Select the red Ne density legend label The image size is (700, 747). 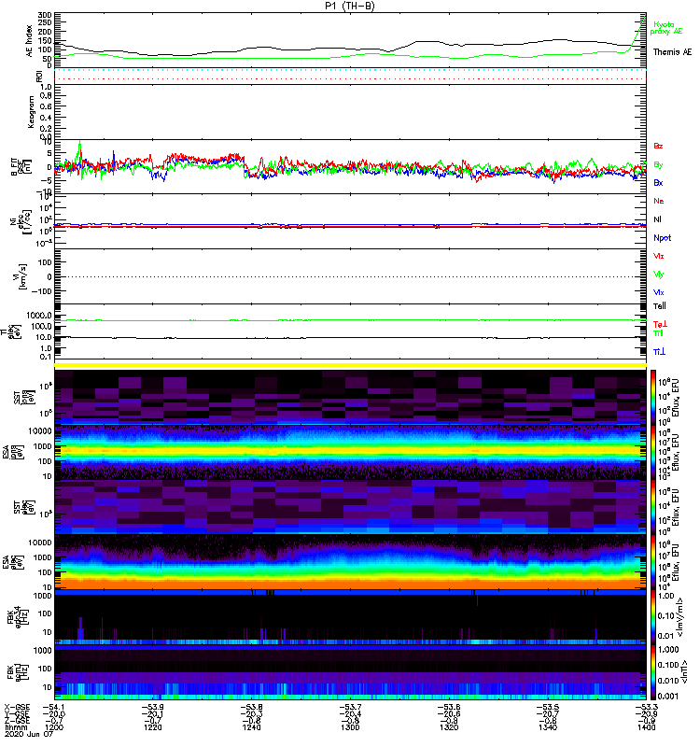[x=659, y=201]
